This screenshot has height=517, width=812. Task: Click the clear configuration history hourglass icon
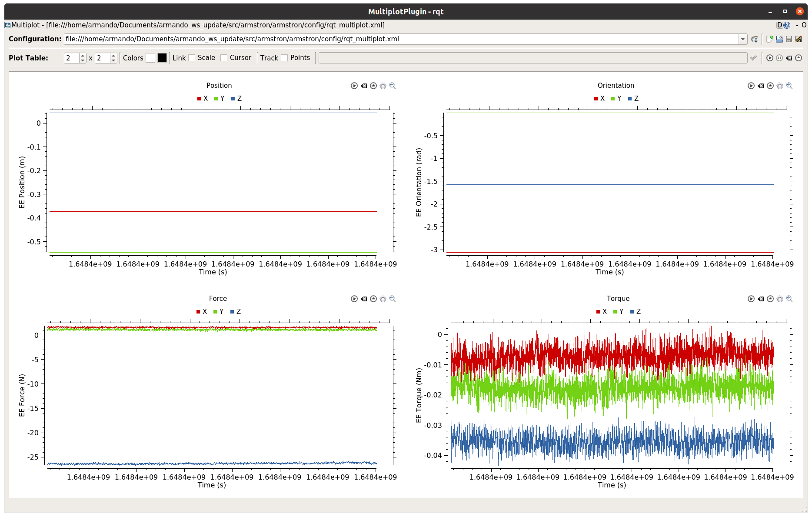755,39
